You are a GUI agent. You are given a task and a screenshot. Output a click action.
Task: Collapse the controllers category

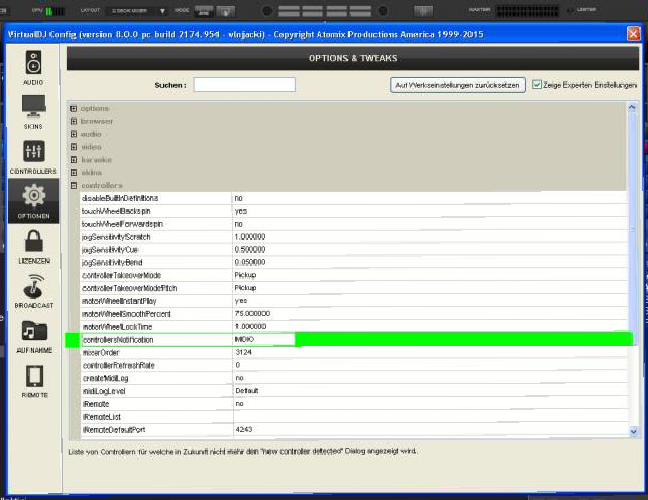(74, 186)
